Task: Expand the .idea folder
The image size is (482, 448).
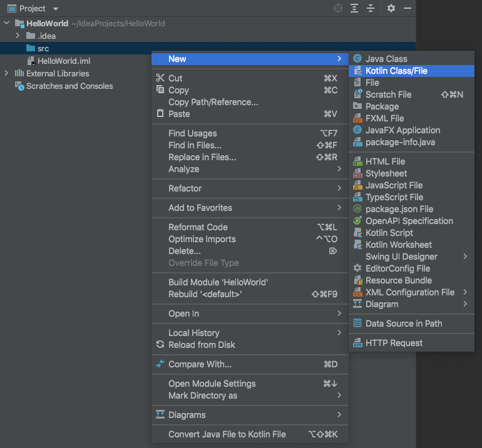Action: (x=18, y=36)
